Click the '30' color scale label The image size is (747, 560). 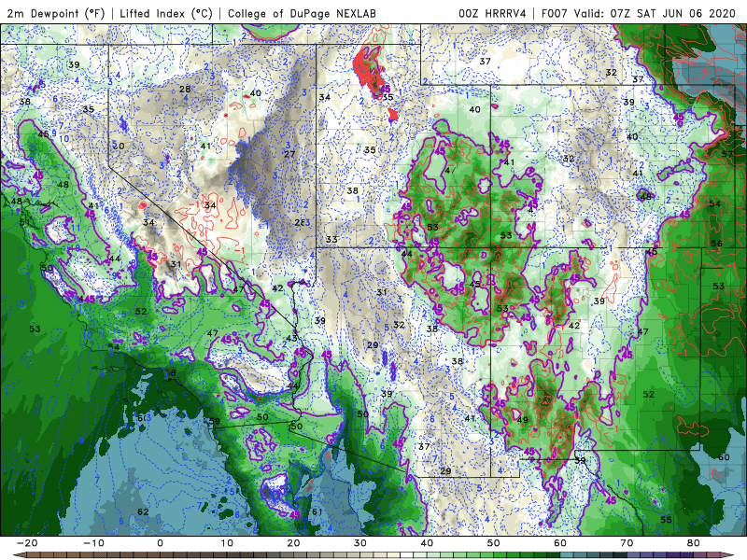click(360, 543)
